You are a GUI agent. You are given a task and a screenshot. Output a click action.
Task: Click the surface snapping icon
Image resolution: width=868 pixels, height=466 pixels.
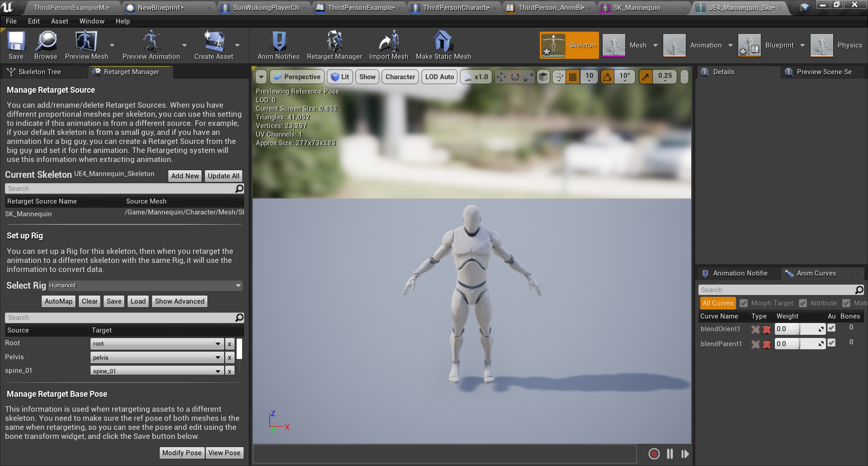point(559,77)
